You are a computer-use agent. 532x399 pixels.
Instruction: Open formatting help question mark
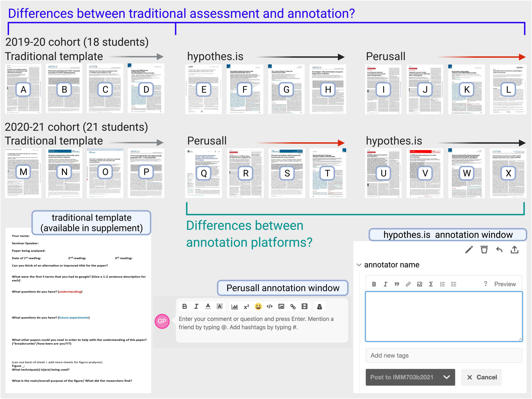click(x=486, y=284)
